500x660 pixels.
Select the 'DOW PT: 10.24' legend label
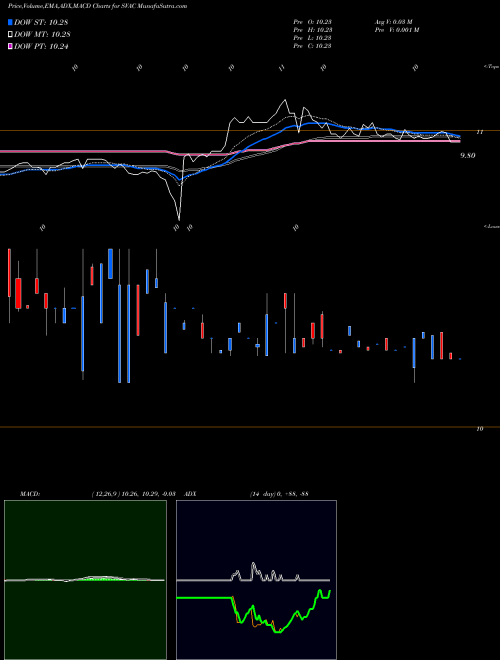tap(41, 46)
